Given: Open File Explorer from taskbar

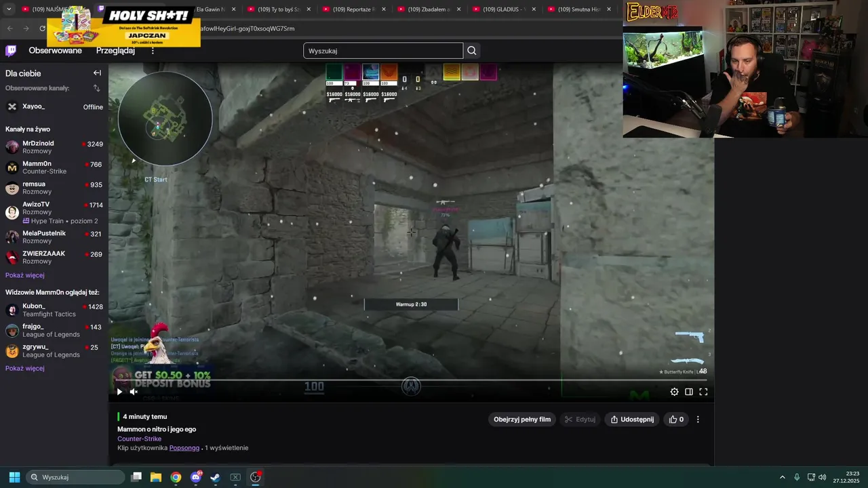Looking at the screenshot, I should tap(156, 477).
